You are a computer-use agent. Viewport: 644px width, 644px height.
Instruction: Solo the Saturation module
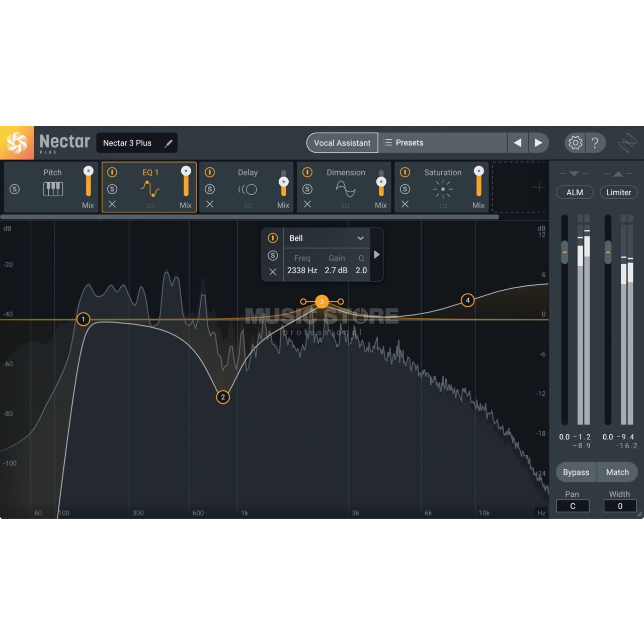point(405,189)
